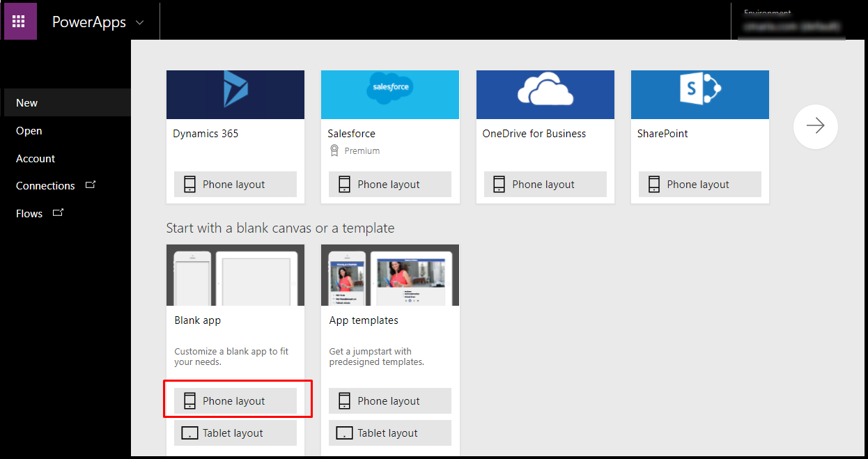Screen dimensions: 868x459
Task: Click the OneDrive for Business cloud thumbnail
Action: coord(545,94)
